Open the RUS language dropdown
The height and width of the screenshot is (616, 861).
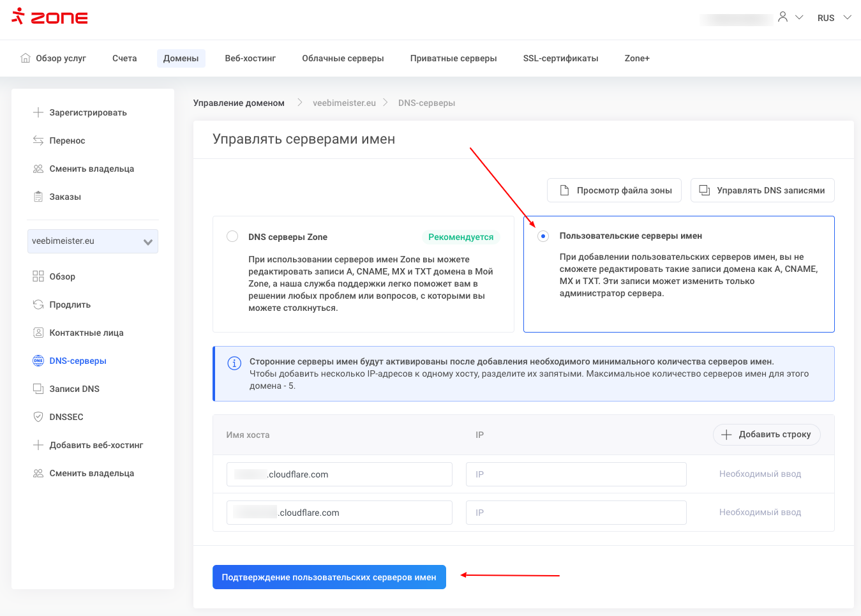point(834,18)
